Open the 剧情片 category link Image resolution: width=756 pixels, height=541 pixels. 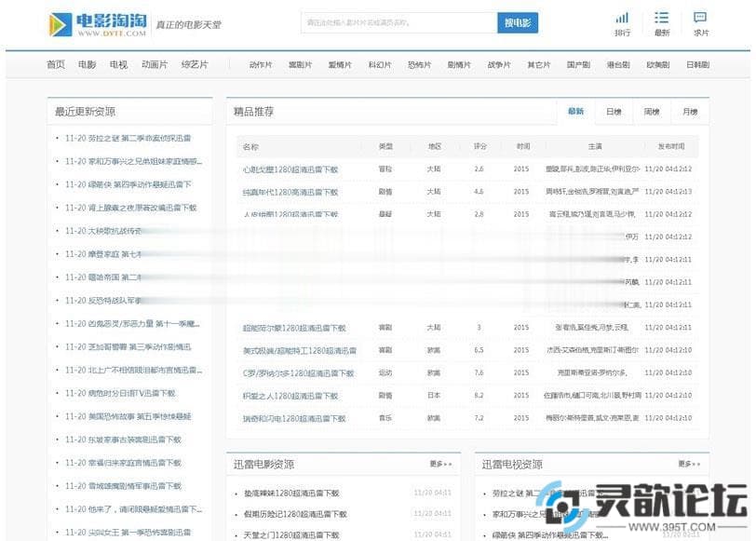(x=459, y=64)
